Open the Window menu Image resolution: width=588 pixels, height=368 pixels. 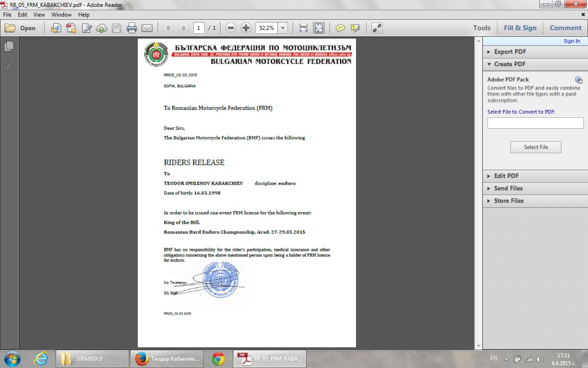point(61,14)
